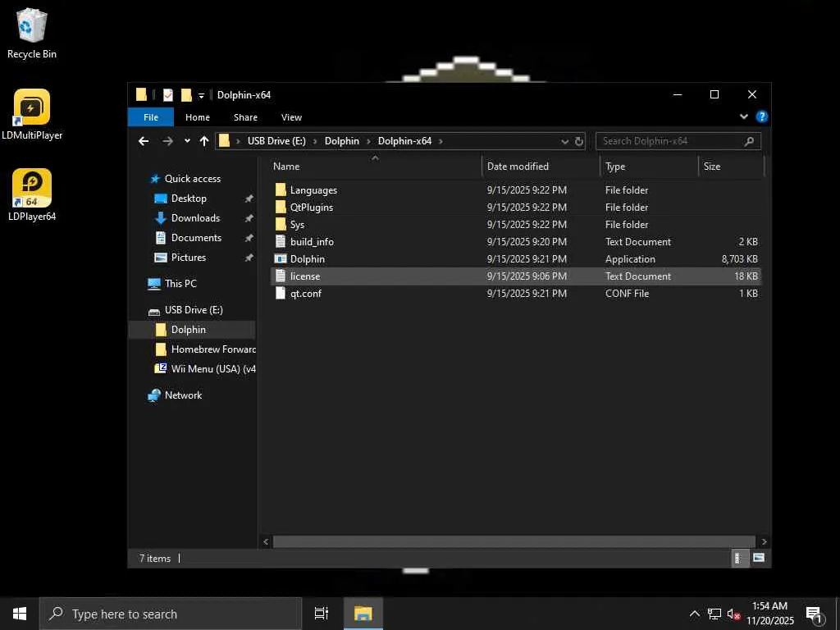
Task: Click Dolphin breadcrumb in address bar
Action: pyautogui.click(x=342, y=141)
